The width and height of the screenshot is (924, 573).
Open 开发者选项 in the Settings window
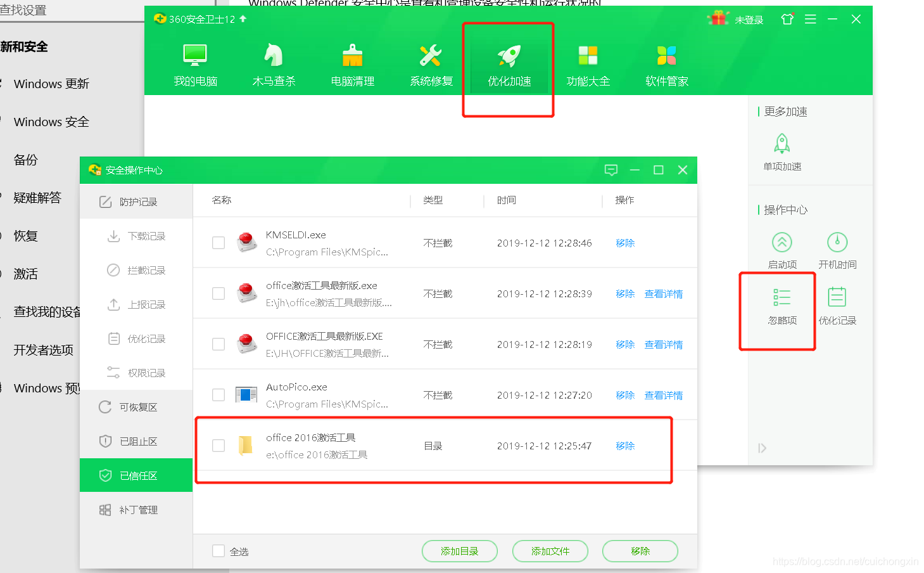point(43,350)
